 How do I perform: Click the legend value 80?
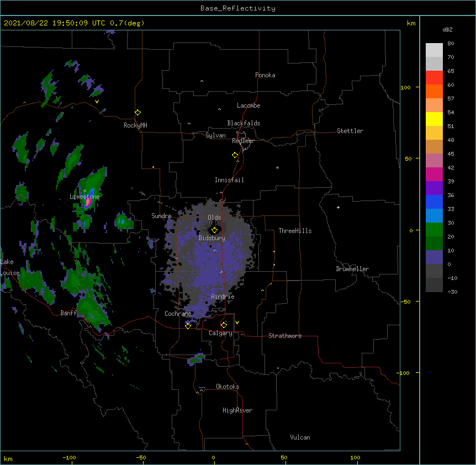(451, 44)
